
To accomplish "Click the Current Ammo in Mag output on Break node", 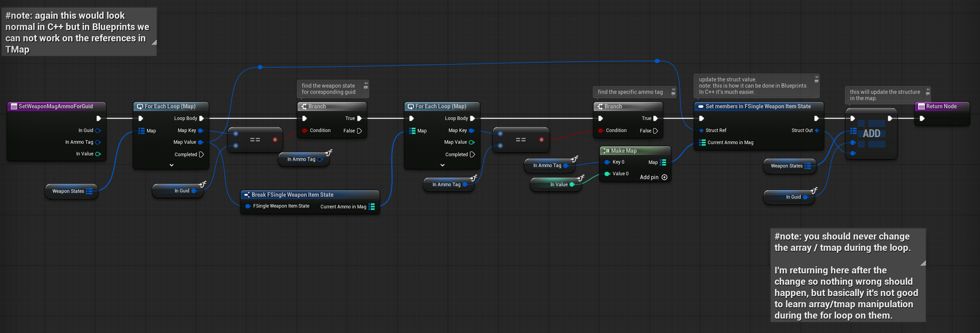I will click(372, 207).
